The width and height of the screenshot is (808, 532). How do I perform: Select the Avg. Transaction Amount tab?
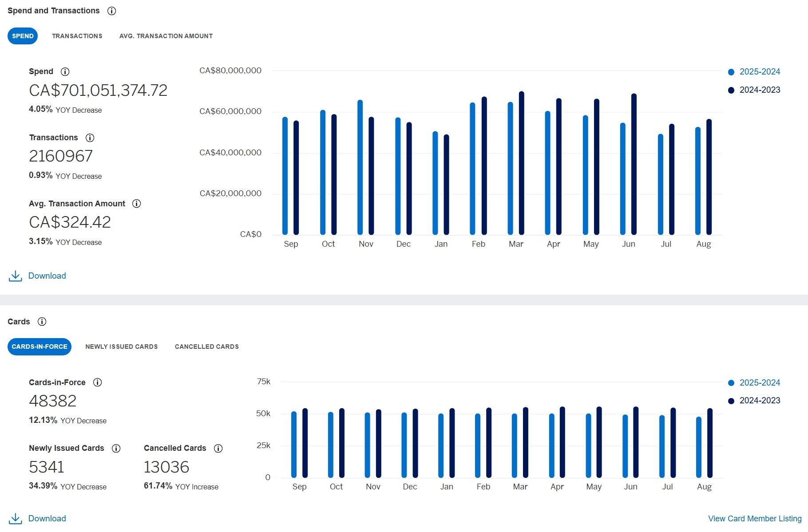166,36
